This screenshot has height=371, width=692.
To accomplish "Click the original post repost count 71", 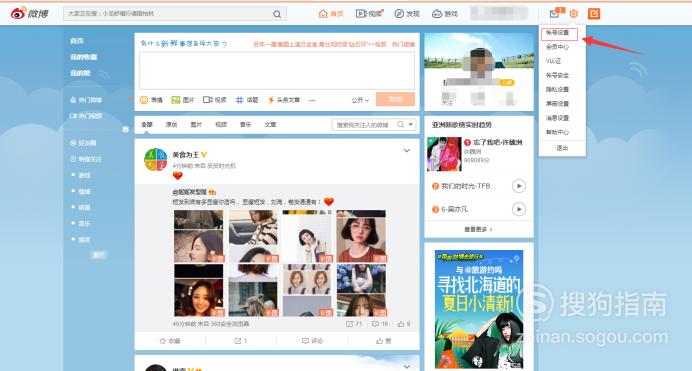I will [354, 324].
